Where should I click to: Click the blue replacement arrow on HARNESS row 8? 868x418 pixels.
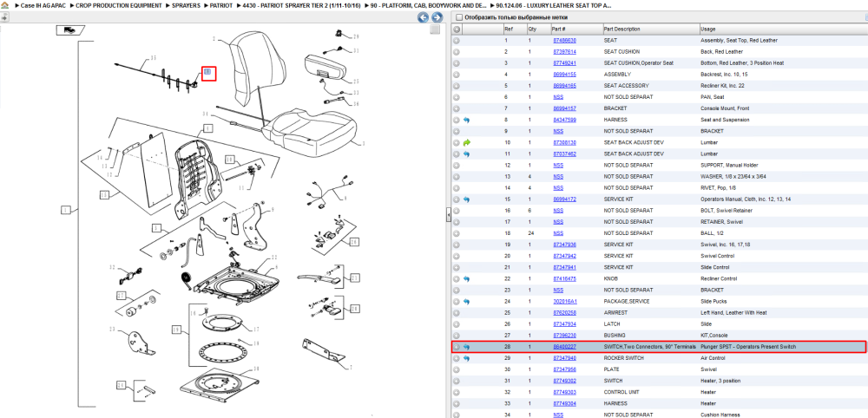[467, 120]
